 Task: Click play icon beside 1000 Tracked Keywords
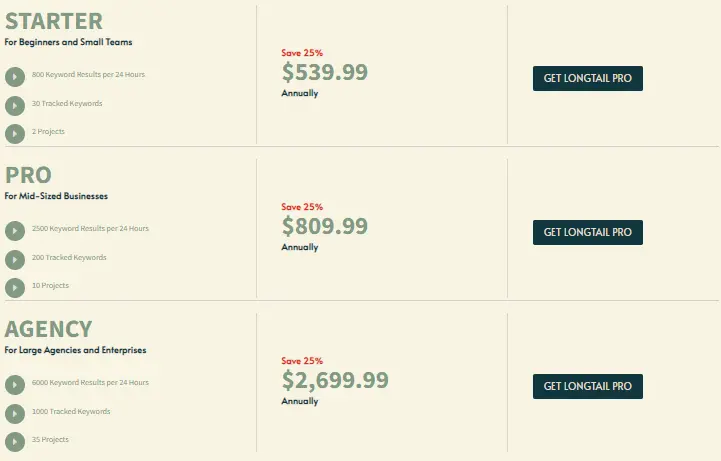tap(15, 414)
